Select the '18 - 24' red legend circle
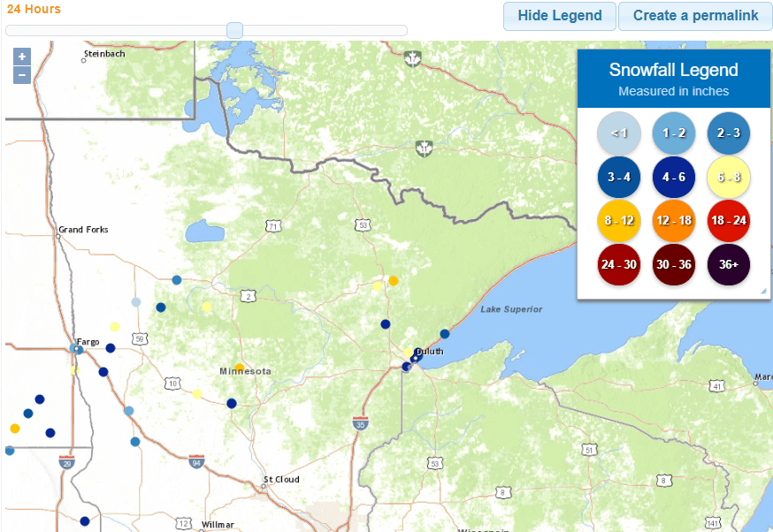The image size is (773, 532). [728, 220]
